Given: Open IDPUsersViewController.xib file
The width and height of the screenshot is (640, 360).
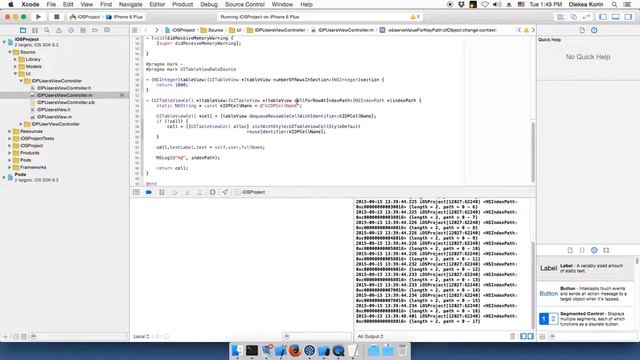Looking at the screenshot, I should pyautogui.click(x=66, y=102).
